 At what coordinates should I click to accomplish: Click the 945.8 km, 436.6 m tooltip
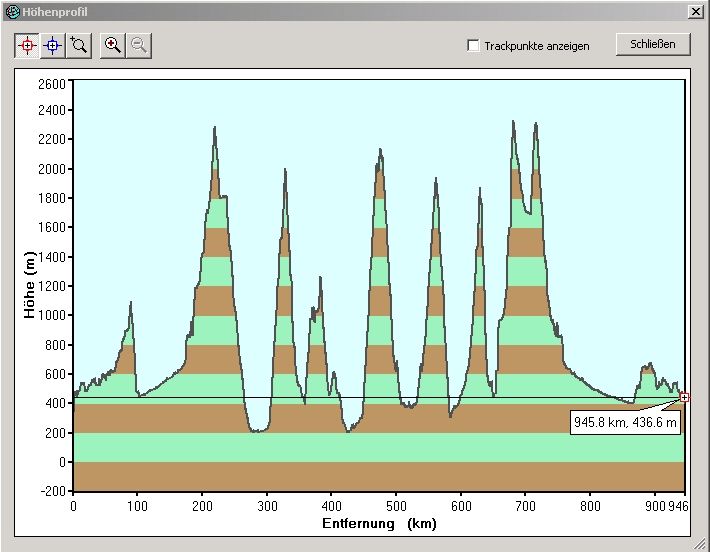[625, 422]
